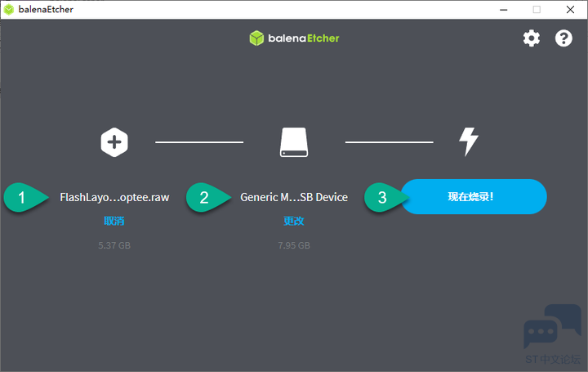Open the settings gear icon
This screenshot has height=372, width=588.
[x=532, y=38]
